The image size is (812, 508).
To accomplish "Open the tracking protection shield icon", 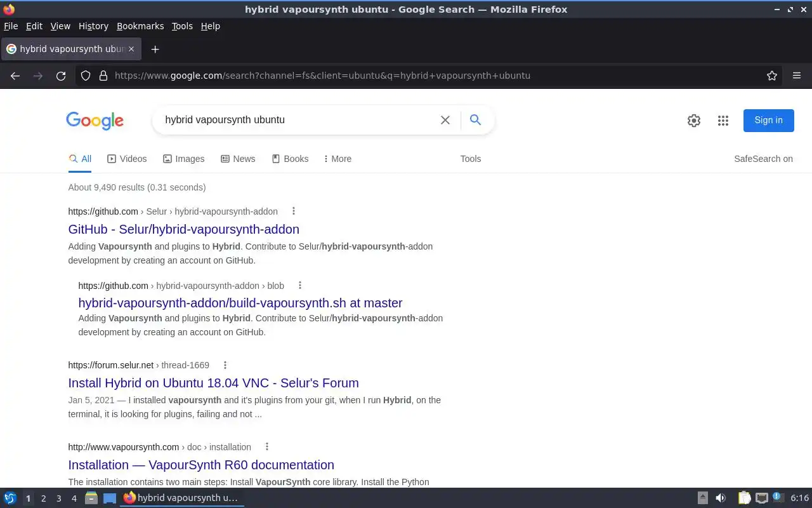I will (x=86, y=76).
